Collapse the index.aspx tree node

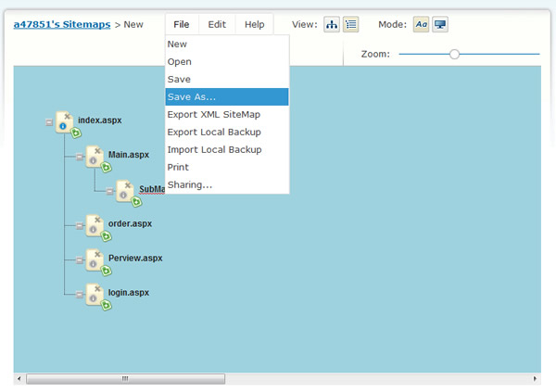pyautogui.click(x=48, y=121)
